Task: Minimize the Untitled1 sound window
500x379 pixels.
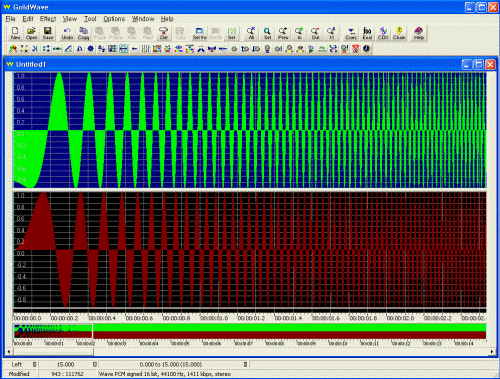Action: [467, 64]
